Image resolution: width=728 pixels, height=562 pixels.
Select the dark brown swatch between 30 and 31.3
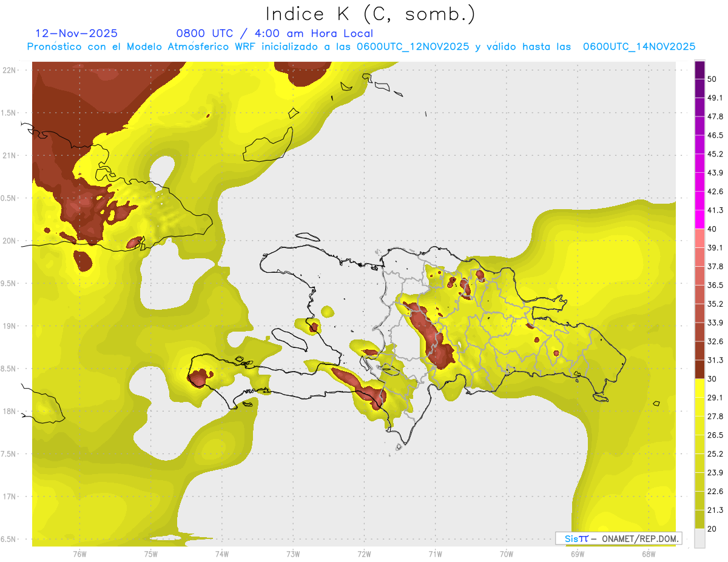point(699,369)
